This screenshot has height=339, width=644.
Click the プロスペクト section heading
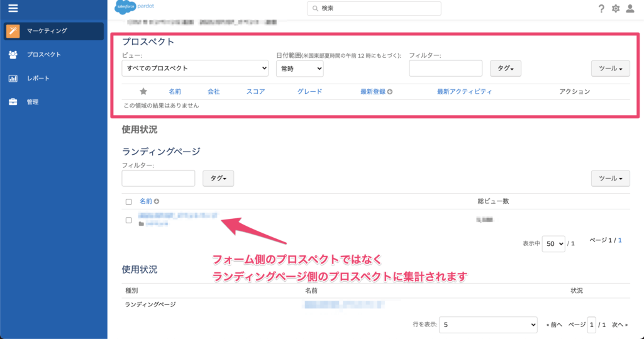pos(148,42)
